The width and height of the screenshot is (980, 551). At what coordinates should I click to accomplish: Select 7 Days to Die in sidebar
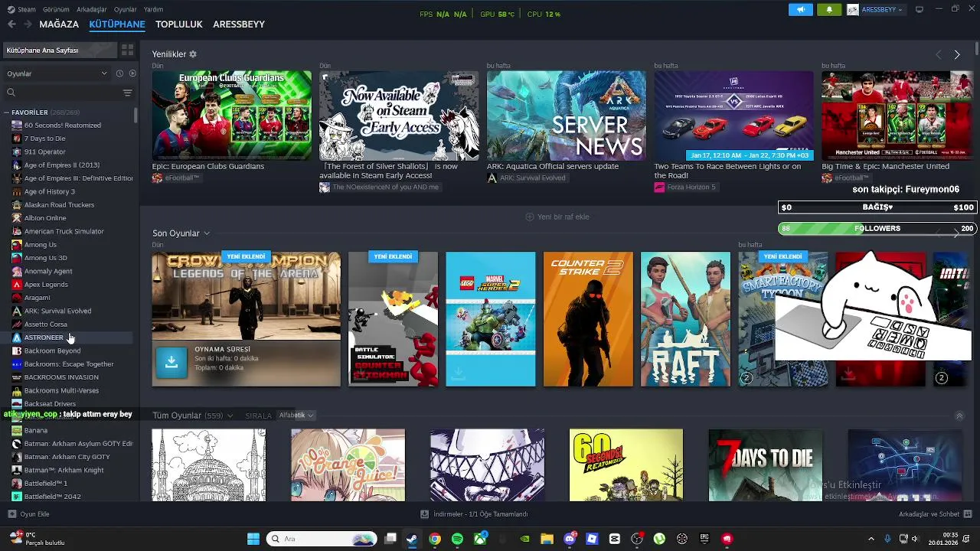(44, 139)
